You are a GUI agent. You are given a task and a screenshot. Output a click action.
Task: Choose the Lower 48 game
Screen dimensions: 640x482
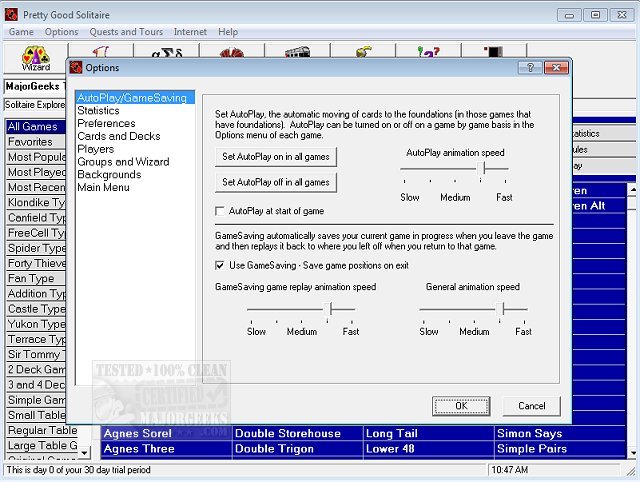coord(428,449)
